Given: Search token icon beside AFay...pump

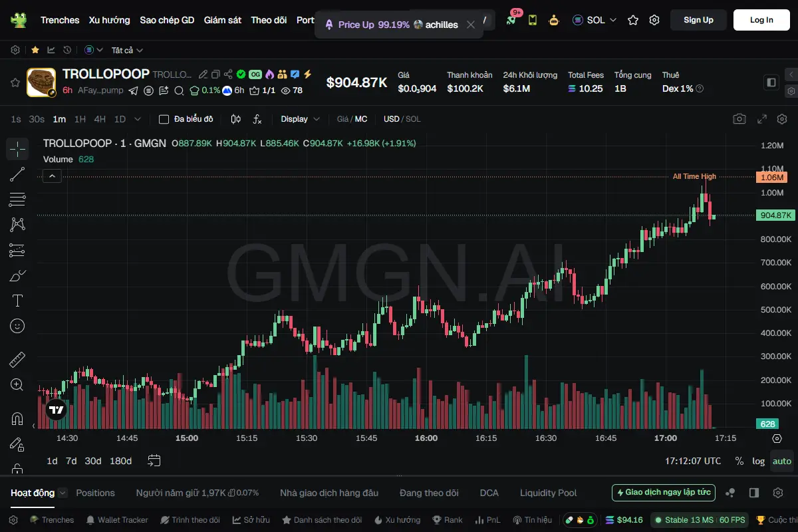Looking at the screenshot, I should coord(180,90).
